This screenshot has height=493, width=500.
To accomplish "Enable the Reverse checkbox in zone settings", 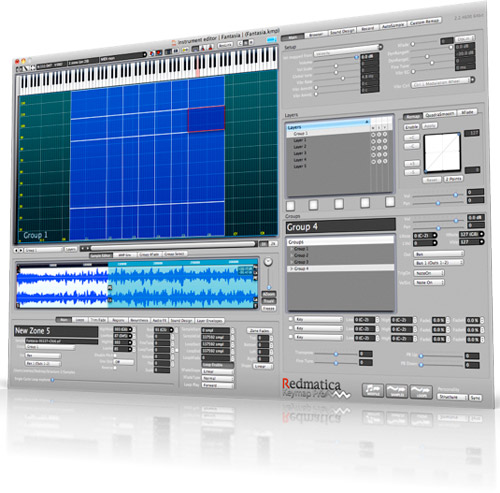I will [115, 368].
